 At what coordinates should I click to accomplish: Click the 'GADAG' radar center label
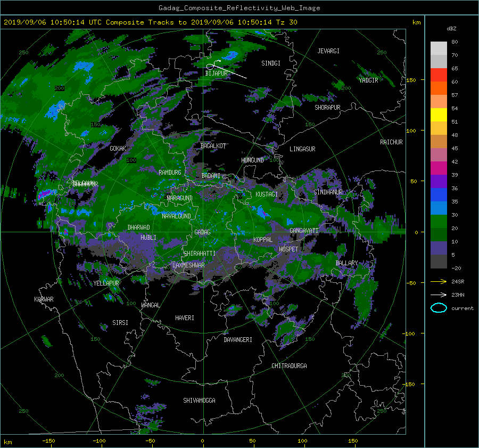tap(202, 232)
